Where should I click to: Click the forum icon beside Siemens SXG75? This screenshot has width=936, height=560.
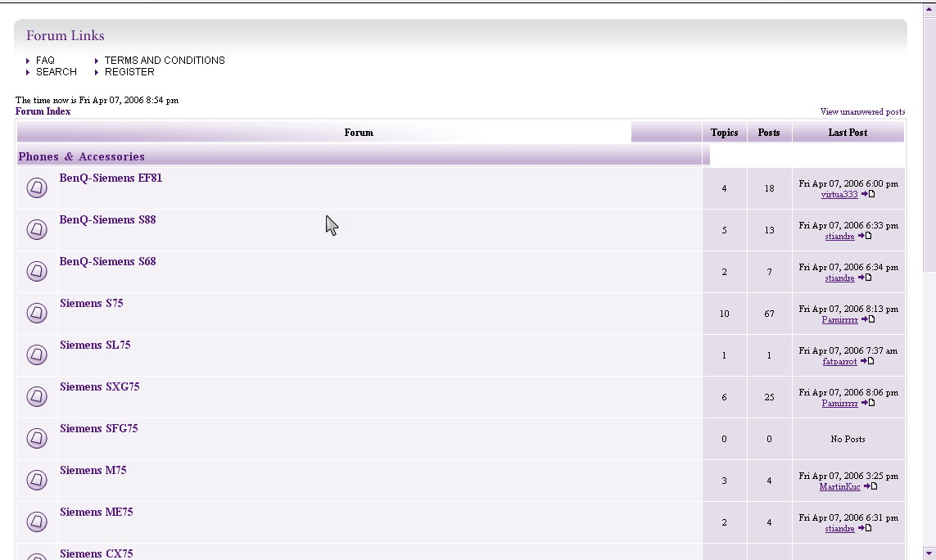coord(37,396)
